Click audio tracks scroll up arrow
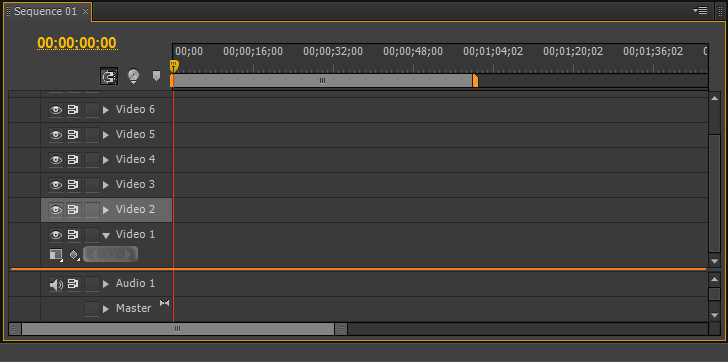This screenshot has width=728, height=362. point(715,279)
